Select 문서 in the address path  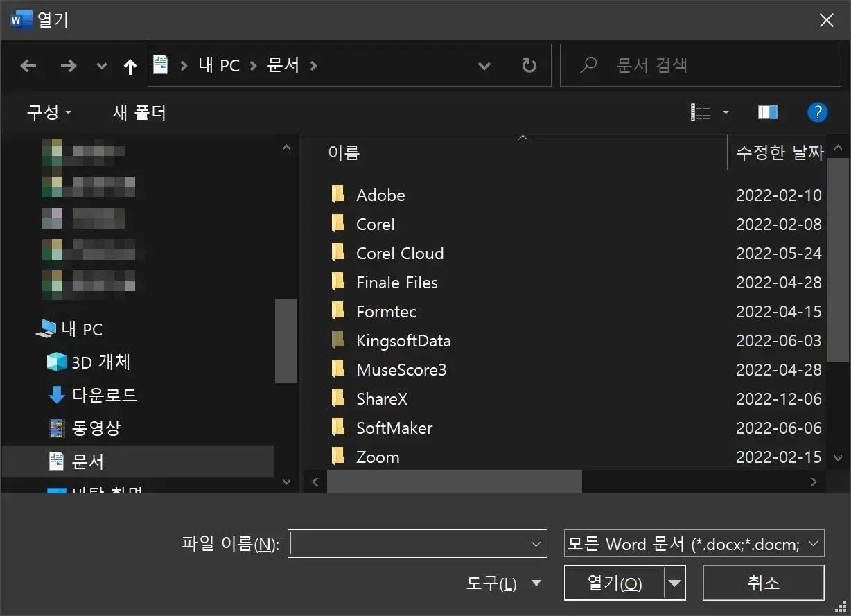(x=283, y=66)
